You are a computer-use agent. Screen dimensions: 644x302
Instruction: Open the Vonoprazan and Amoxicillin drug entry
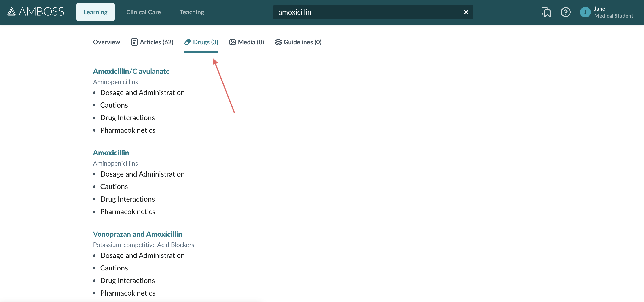click(138, 234)
